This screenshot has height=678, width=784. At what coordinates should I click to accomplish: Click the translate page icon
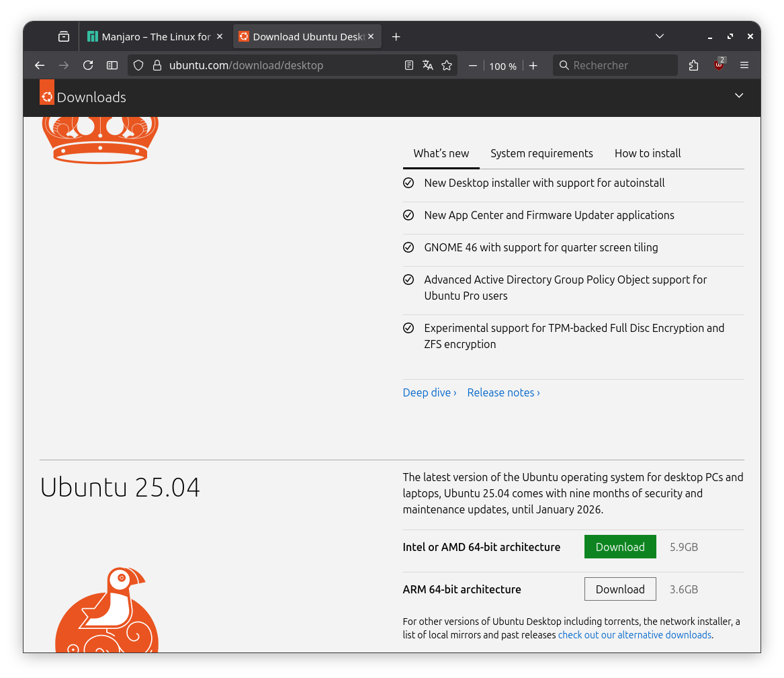click(x=428, y=65)
